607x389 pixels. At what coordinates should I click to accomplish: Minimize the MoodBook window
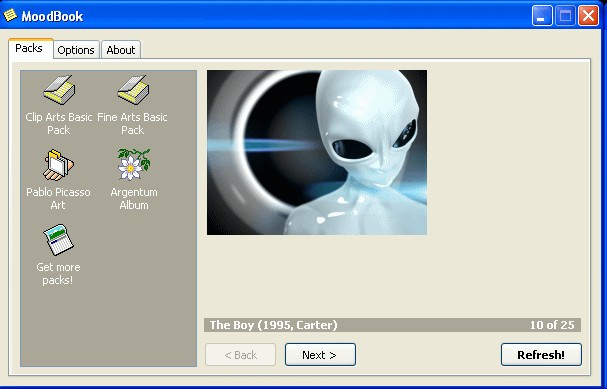tap(542, 16)
